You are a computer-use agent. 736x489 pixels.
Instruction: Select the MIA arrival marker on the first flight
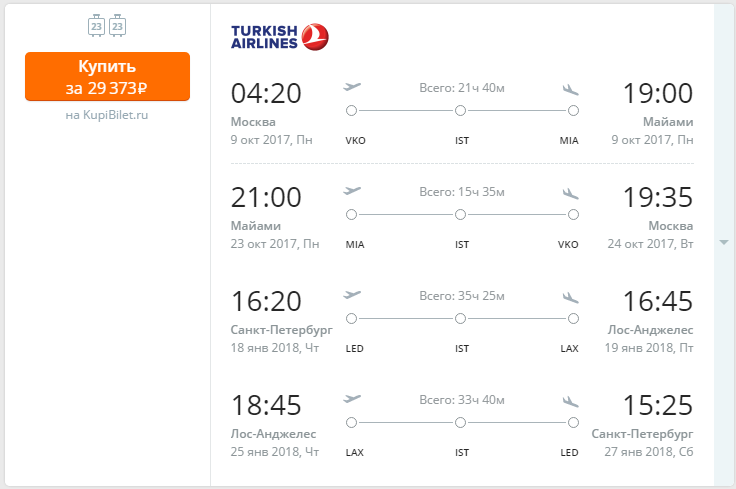coord(573,111)
